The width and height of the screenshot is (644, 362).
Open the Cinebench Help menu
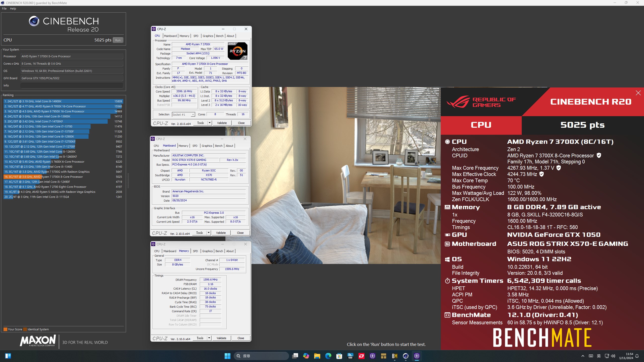(13, 9)
